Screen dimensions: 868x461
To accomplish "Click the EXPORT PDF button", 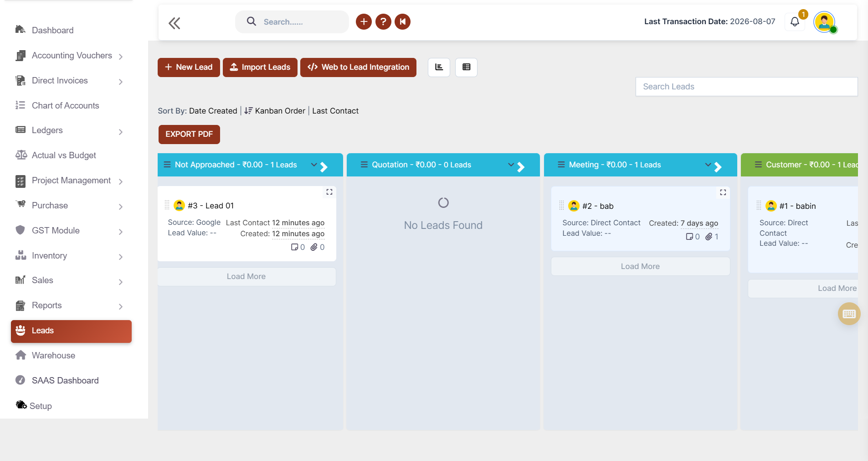I will (x=189, y=135).
